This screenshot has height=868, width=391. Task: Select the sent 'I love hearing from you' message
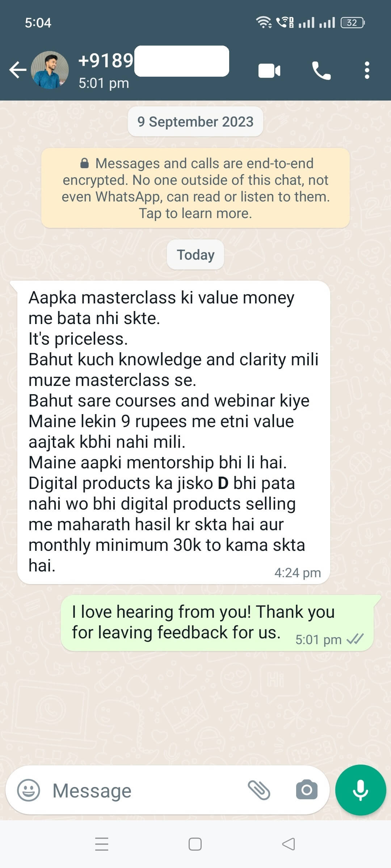[x=218, y=623]
